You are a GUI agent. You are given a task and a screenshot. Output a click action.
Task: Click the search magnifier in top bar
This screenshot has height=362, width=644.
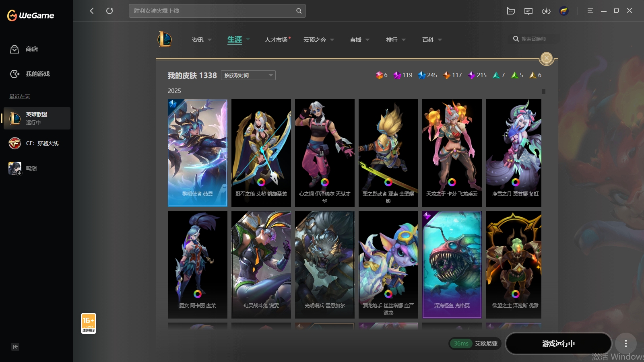[x=299, y=11]
